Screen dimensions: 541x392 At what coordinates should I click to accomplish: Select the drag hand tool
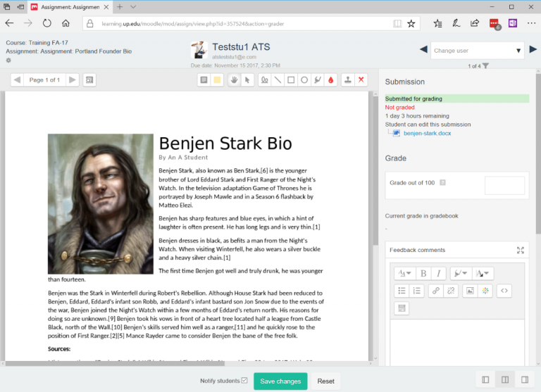click(235, 80)
